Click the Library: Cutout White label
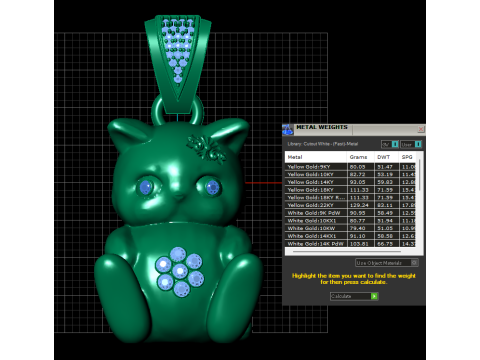 (x=322, y=144)
